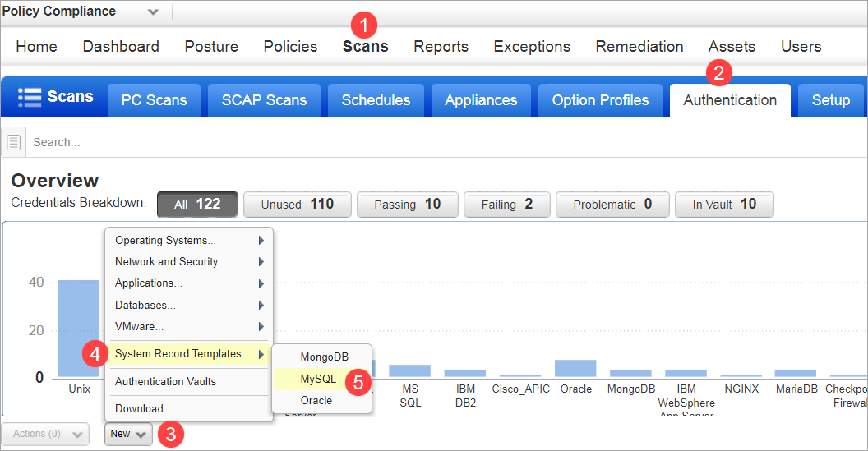Filter credentials by Failing 2
This screenshot has width=868, height=451.
pos(507,205)
